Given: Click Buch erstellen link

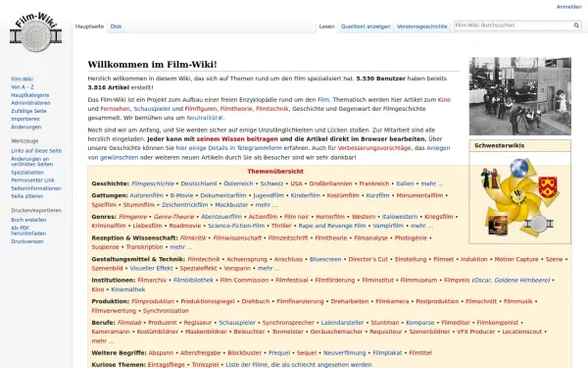Looking at the screenshot, I should click(28, 220).
